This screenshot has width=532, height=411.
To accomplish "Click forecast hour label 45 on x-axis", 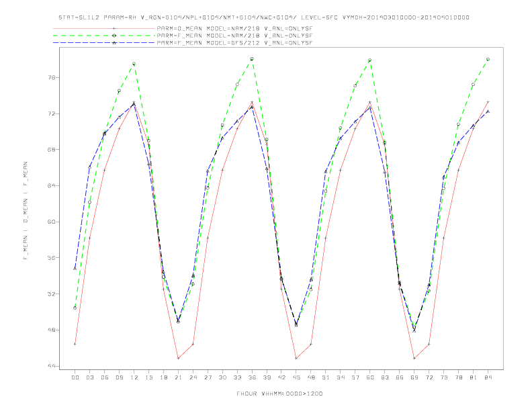I will click(x=296, y=377).
